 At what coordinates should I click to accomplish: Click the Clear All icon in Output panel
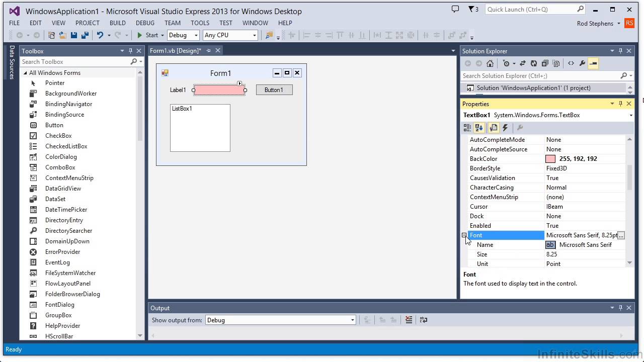[409, 320]
